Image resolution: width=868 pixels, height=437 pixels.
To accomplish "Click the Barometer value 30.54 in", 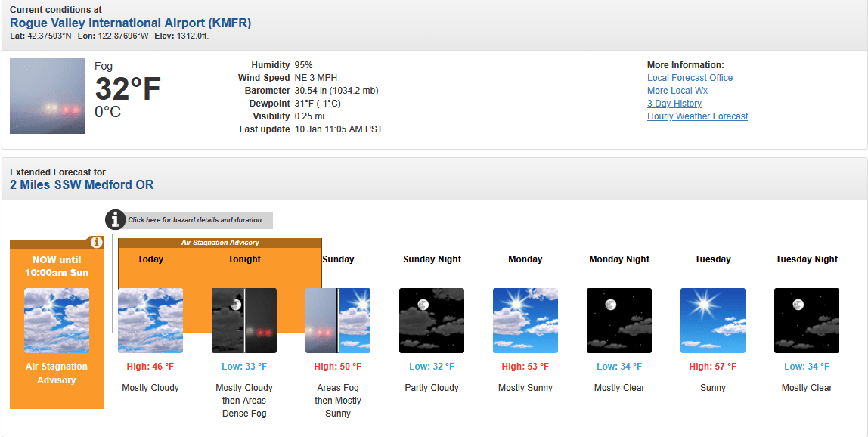I will [336, 90].
